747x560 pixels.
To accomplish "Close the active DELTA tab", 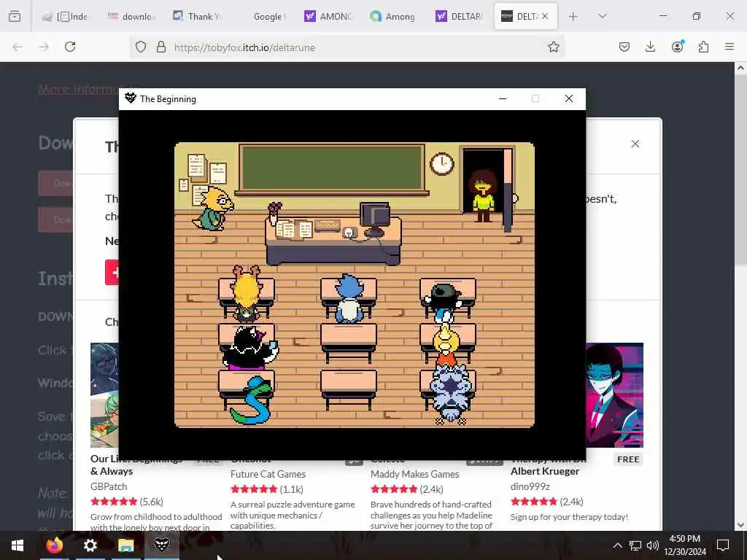I will (545, 16).
